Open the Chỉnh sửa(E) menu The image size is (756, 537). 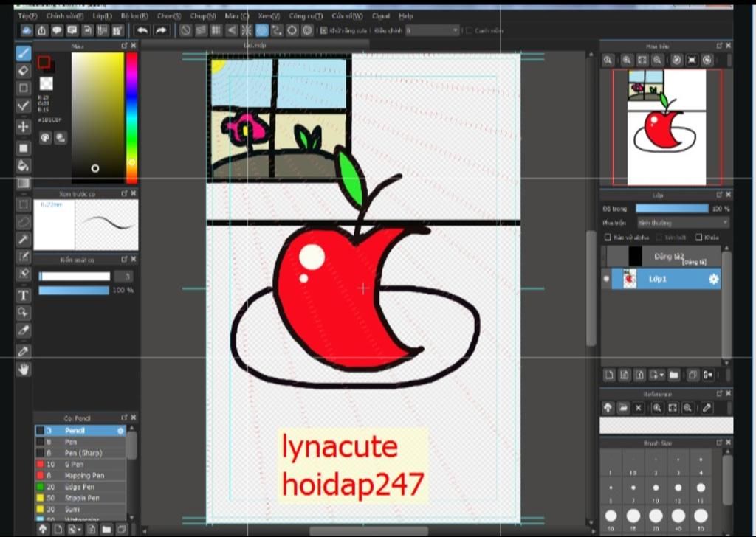pos(65,16)
